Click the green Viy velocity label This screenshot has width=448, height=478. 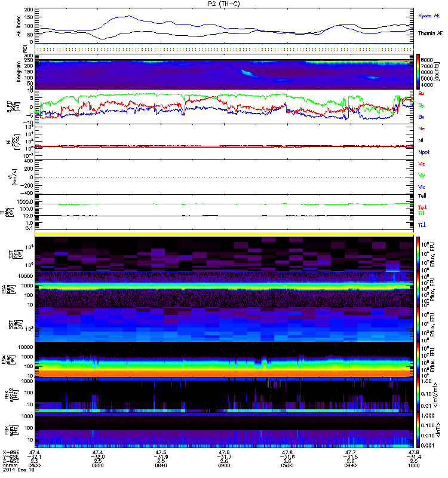422,176
